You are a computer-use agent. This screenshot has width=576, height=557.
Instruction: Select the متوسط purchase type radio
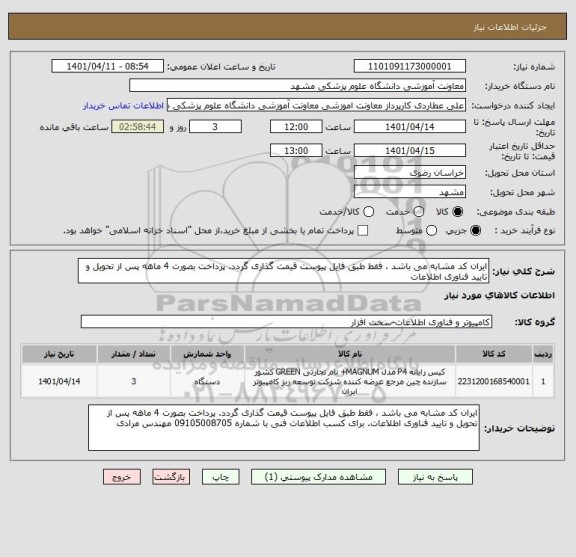[x=431, y=231]
